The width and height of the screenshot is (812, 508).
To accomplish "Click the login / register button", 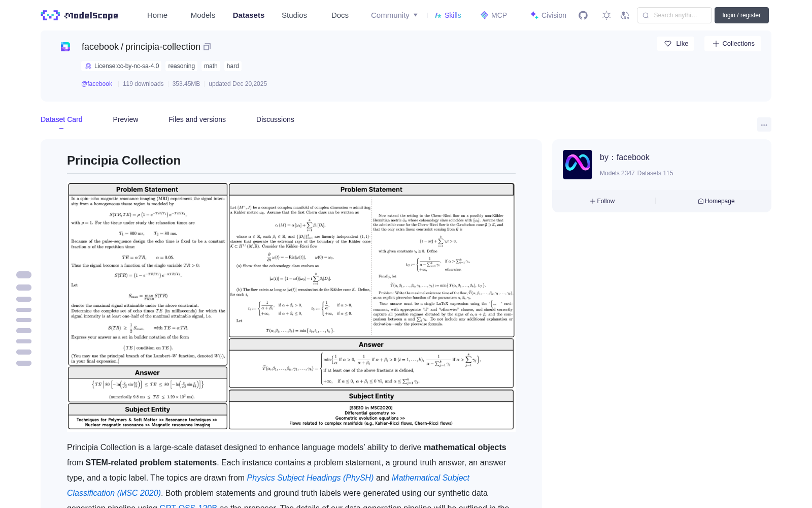I will (x=741, y=15).
